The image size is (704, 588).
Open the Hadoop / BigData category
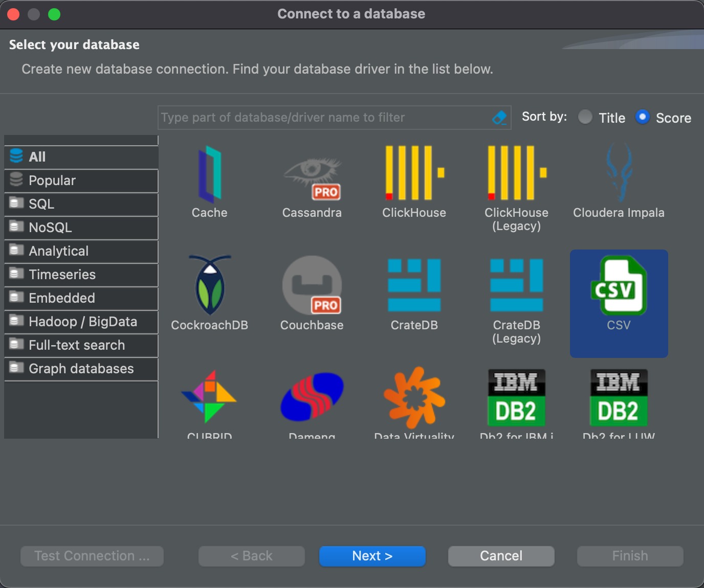pos(81,322)
